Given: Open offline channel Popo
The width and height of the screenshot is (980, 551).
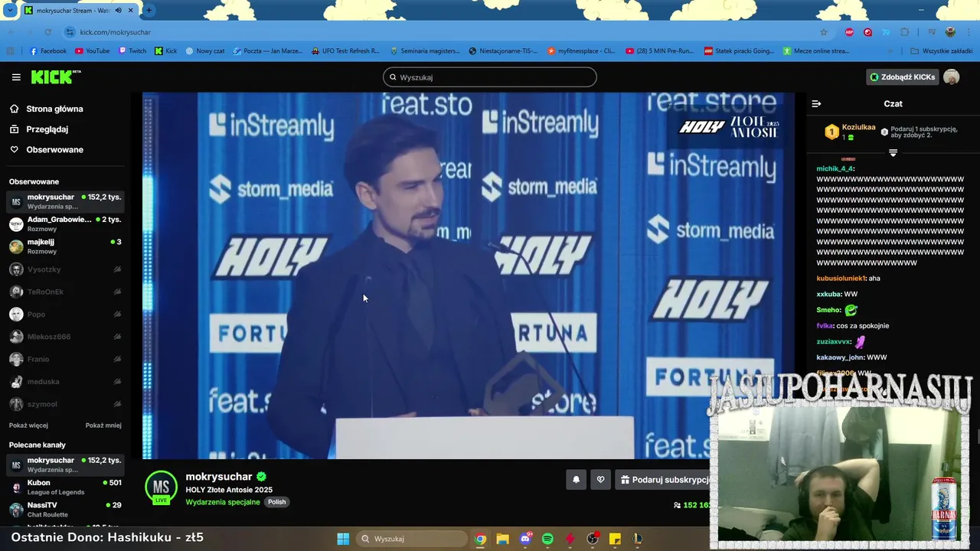Looking at the screenshot, I should tap(65, 315).
